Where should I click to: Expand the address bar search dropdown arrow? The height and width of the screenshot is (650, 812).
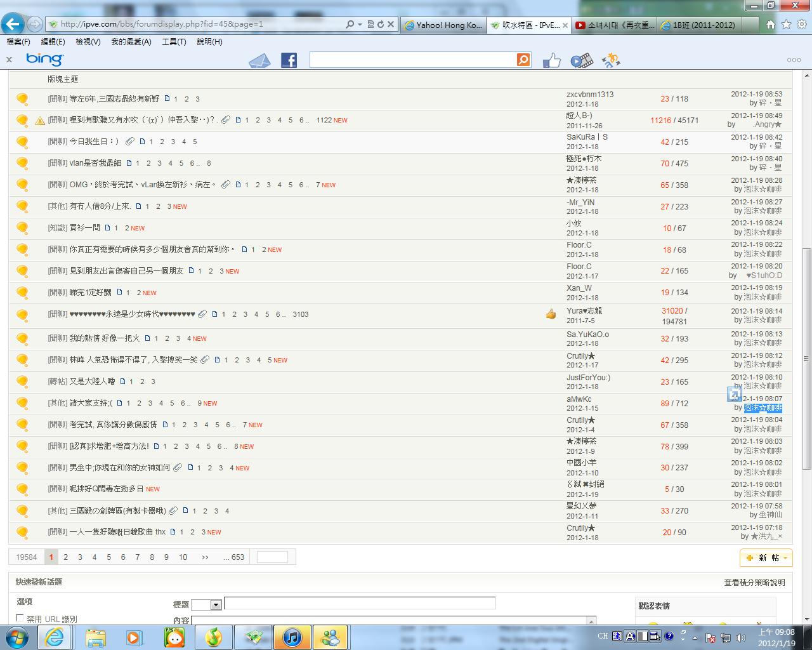[360, 24]
